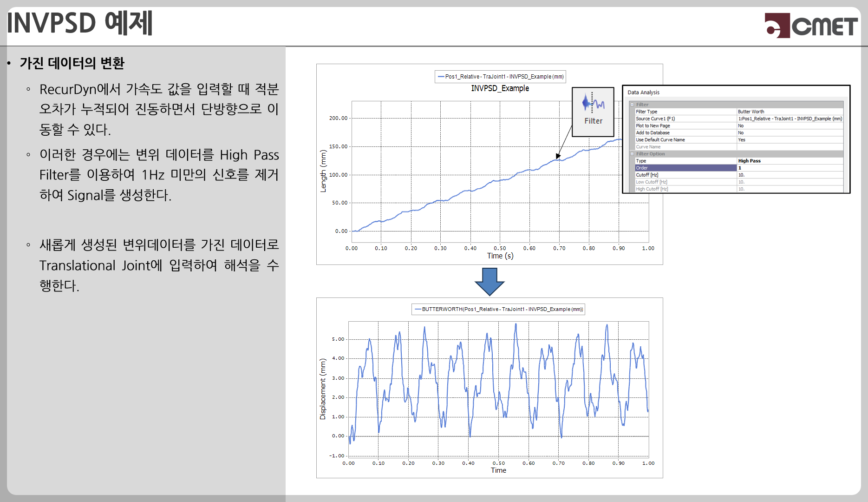Select the Use Default Curve Name label
The image size is (868, 502).
tap(660, 139)
